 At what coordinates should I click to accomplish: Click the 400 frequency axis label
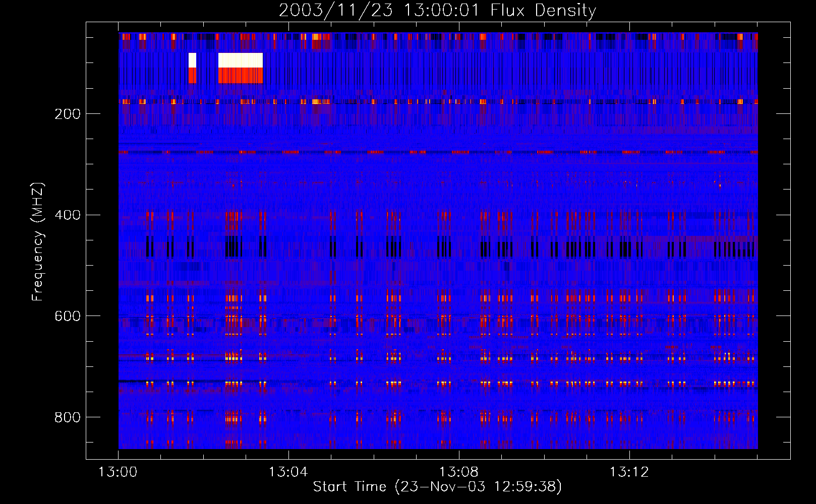(x=67, y=215)
